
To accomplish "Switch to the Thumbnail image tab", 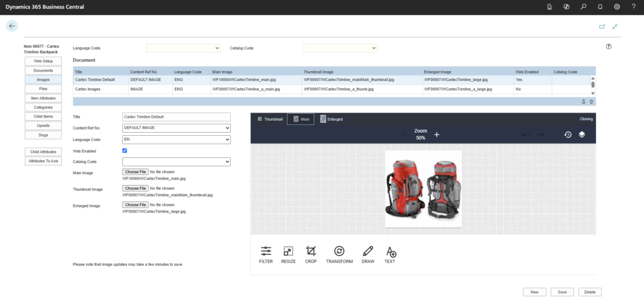I will (270, 119).
